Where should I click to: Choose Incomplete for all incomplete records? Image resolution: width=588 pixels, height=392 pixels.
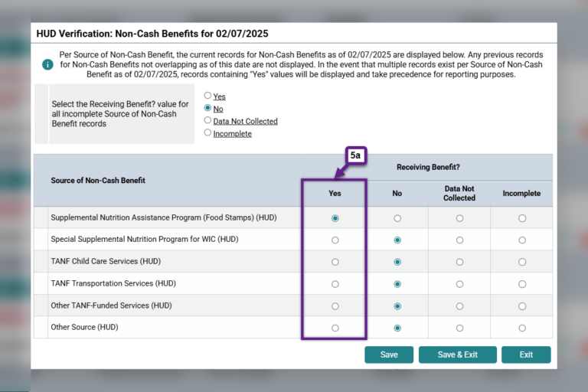[x=207, y=132]
